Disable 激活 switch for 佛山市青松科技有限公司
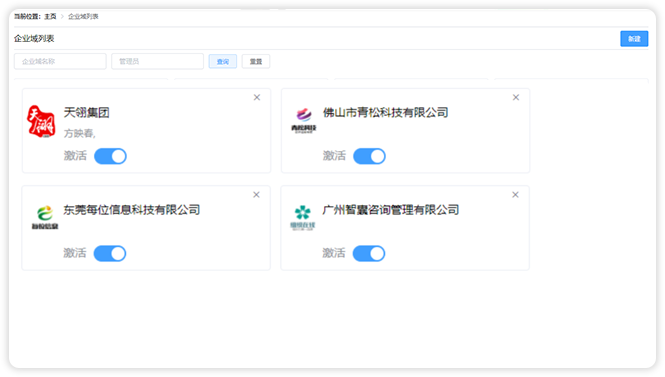This screenshot has height=377, width=665. [x=369, y=156]
